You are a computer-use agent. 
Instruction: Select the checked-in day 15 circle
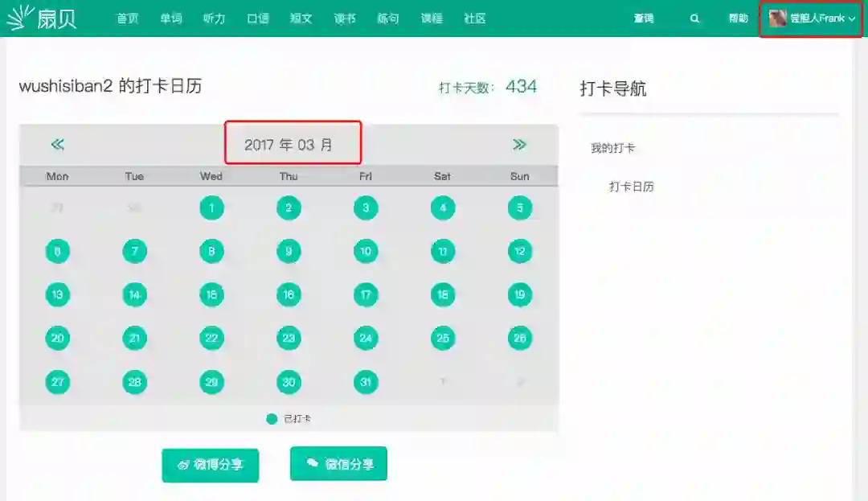[211, 294]
